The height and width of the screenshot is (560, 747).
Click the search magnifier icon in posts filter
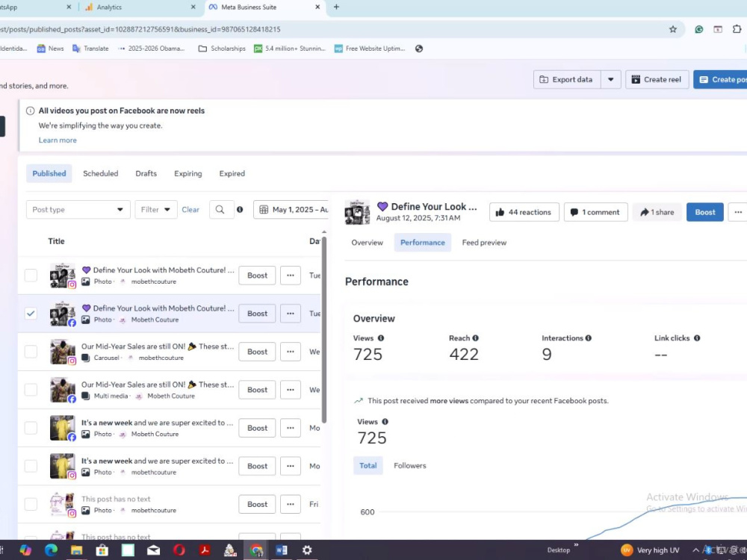pyautogui.click(x=220, y=210)
